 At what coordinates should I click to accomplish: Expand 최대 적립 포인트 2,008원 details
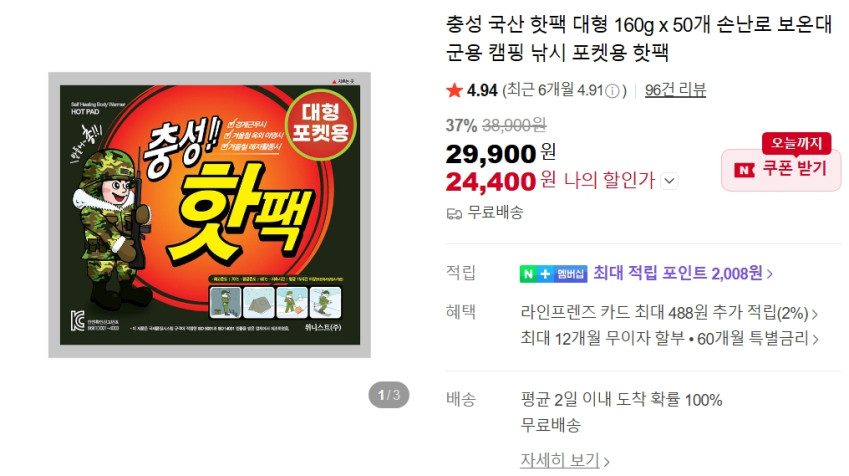(683, 273)
